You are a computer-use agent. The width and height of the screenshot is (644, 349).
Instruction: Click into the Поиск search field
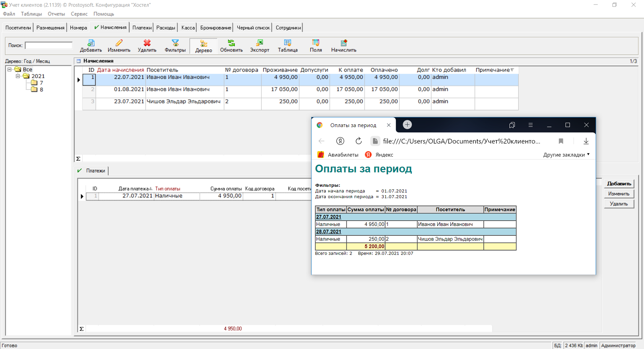[x=48, y=45]
